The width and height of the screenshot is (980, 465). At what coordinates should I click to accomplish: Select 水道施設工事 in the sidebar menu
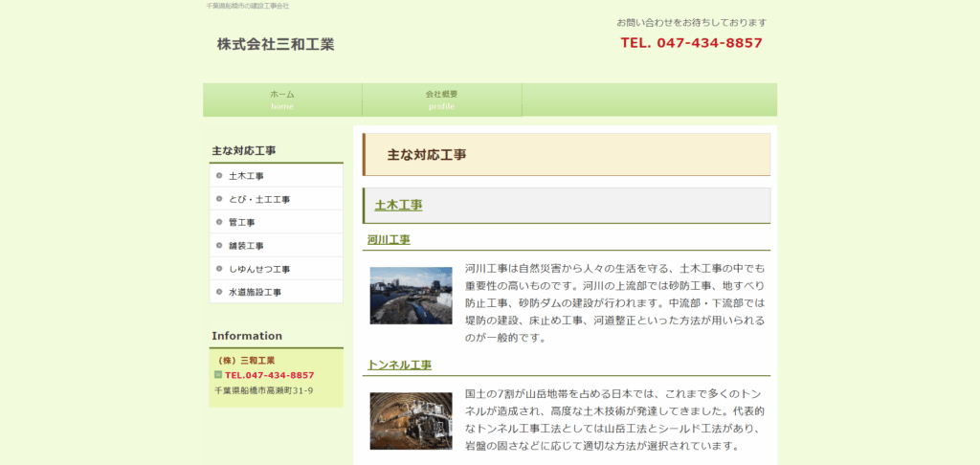click(255, 292)
